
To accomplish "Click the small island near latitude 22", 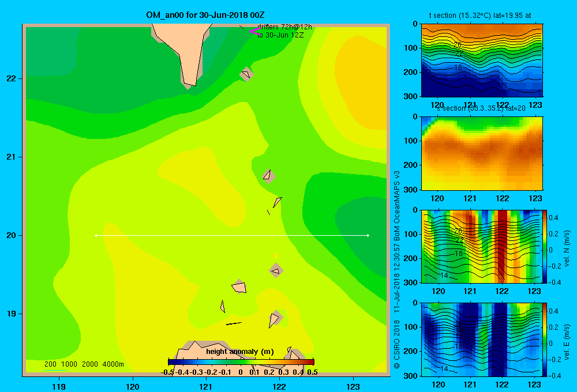I will coord(246,74).
